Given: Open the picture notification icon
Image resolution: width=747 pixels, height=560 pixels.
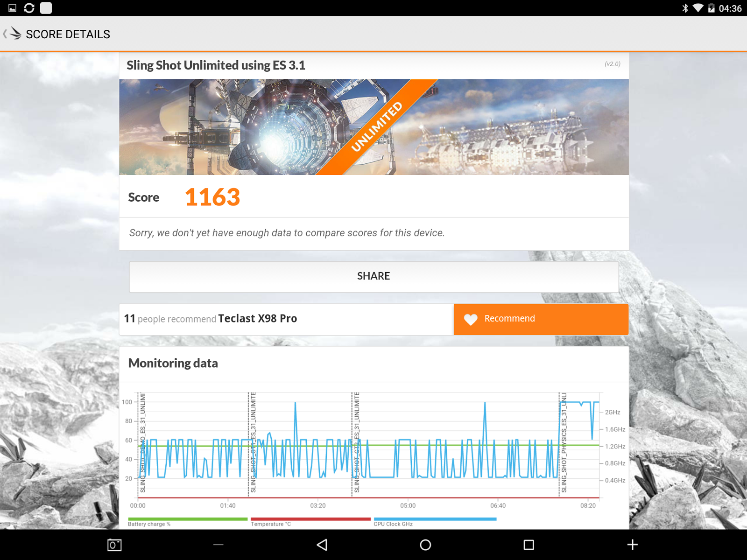Looking at the screenshot, I should point(13,8).
